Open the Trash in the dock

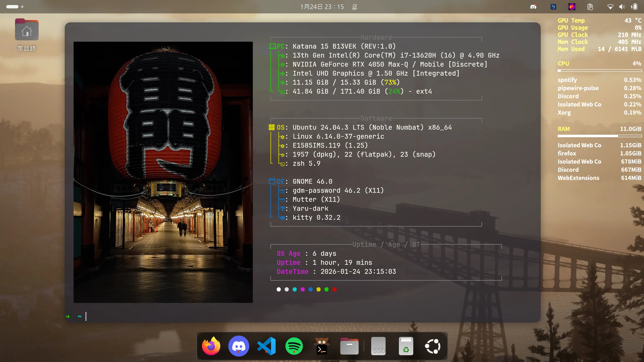[x=406, y=346]
